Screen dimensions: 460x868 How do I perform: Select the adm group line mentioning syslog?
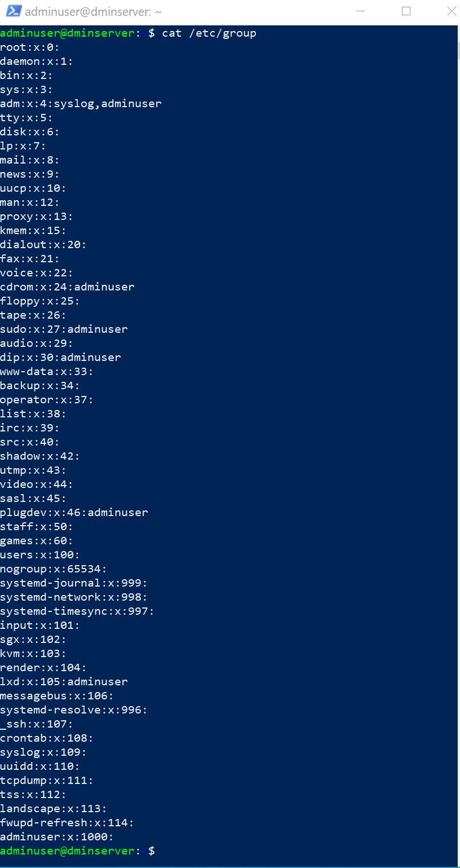click(81, 103)
